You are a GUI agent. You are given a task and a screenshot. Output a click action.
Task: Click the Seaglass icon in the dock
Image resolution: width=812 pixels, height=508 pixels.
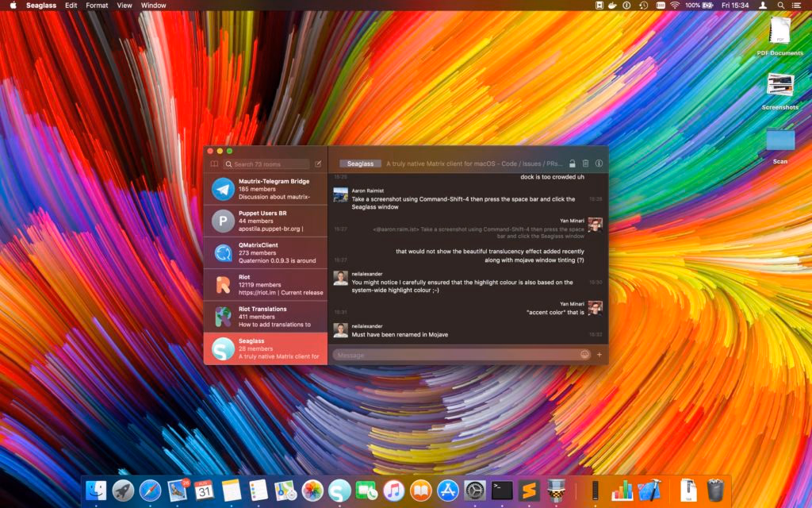(x=339, y=491)
